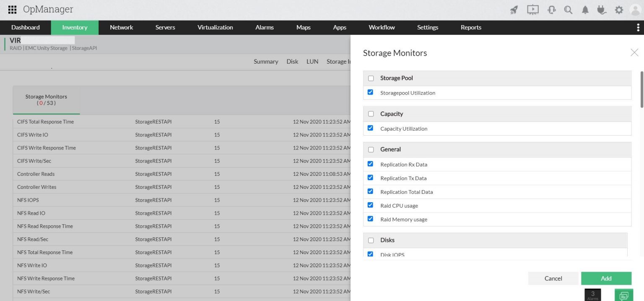
Task: Open the gear settings icon
Action: coord(619,10)
